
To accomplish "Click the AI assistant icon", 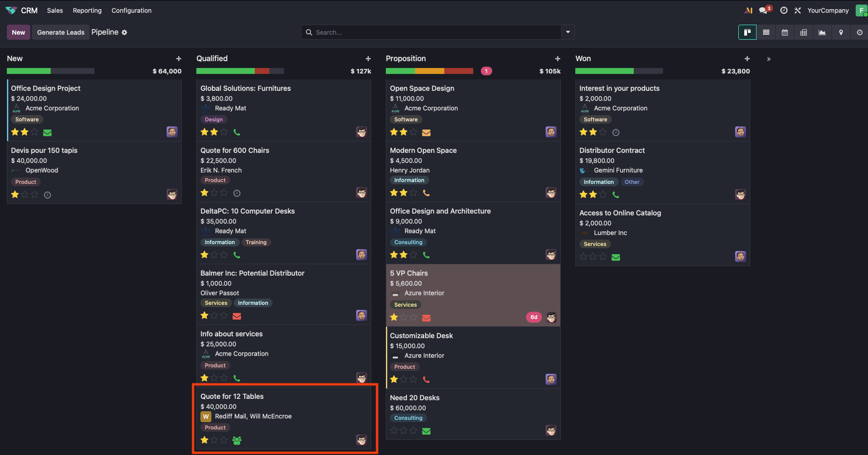I will pyautogui.click(x=748, y=10).
